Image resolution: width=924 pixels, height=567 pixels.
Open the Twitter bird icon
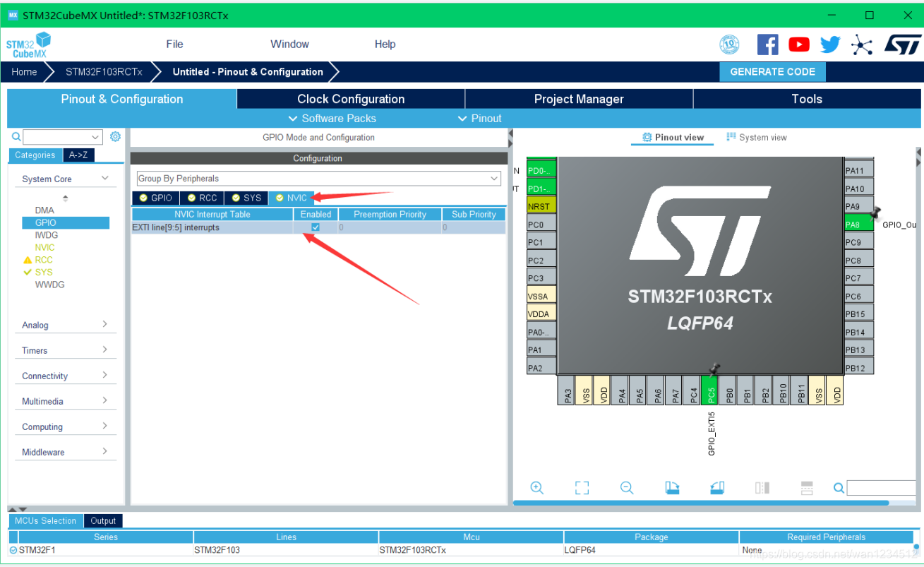(x=830, y=44)
